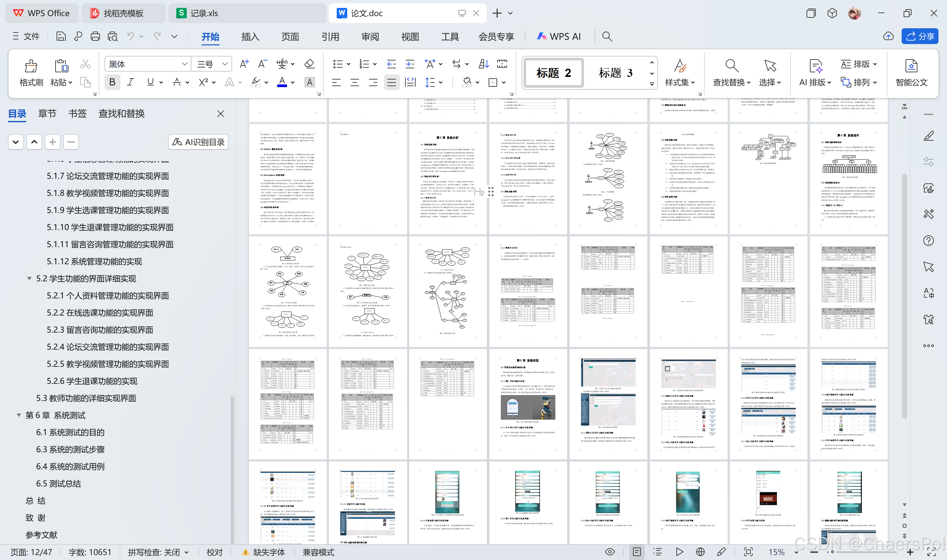Click the add heading plus icon in outline panel

click(x=53, y=142)
